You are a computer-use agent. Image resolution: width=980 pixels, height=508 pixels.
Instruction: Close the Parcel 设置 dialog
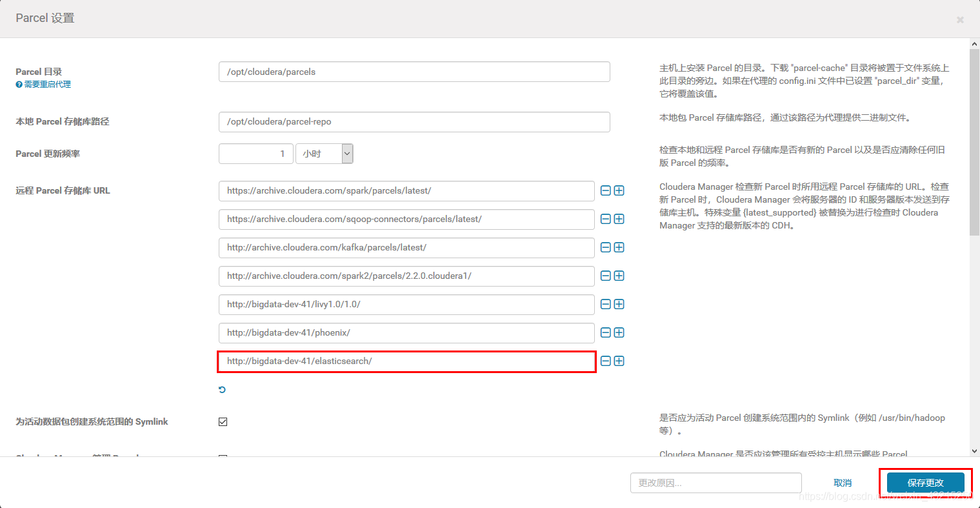coord(960,20)
